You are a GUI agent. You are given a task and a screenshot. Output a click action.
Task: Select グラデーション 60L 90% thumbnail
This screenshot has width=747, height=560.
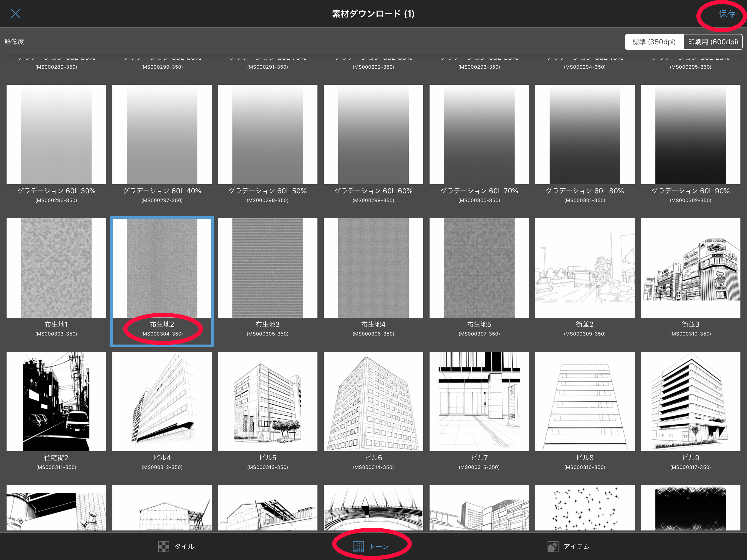coord(690,135)
